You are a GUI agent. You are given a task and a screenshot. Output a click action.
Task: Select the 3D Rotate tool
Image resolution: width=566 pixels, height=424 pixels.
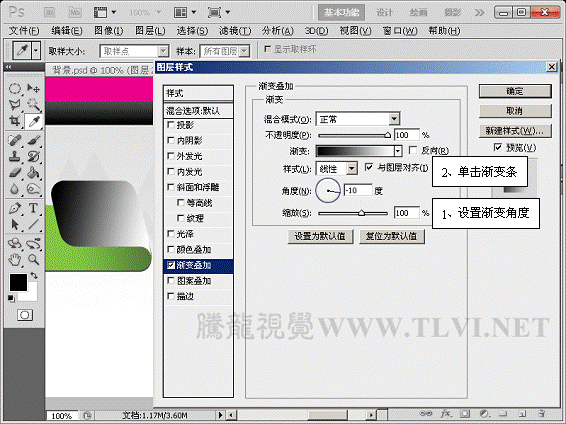point(14,244)
